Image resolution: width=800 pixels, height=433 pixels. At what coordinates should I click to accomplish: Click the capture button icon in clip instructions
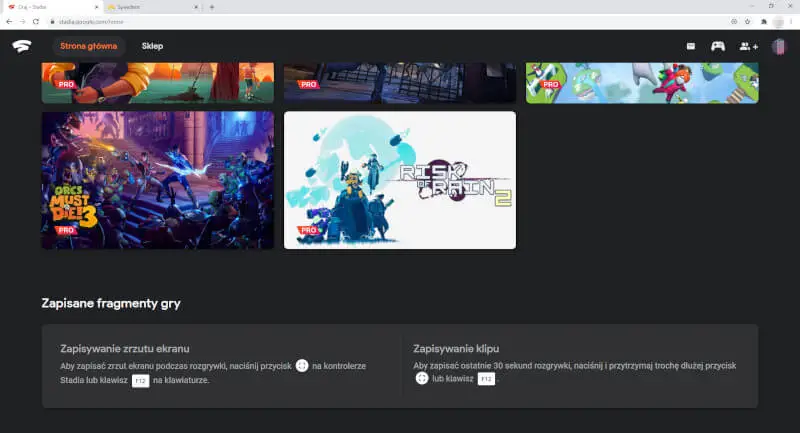[421, 378]
